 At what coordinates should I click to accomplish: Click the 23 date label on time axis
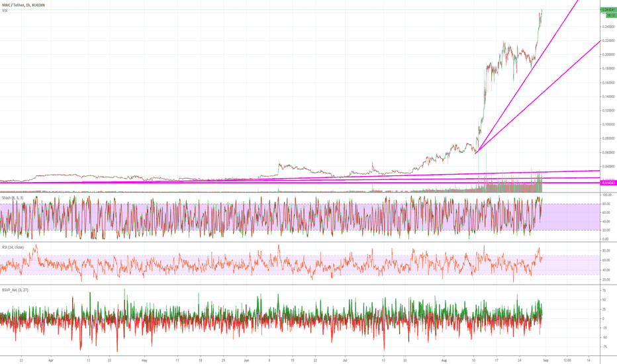(x=22, y=360)
